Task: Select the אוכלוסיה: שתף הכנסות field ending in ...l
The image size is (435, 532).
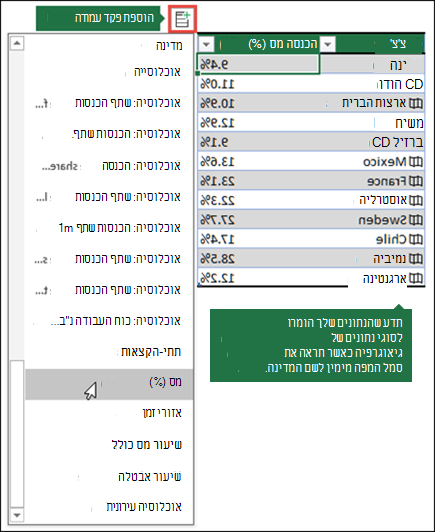Action: click(x=109, y=197)
